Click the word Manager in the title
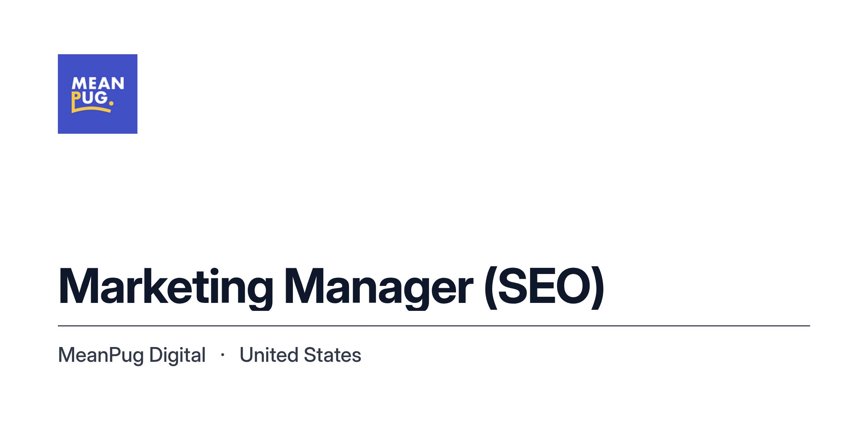 point(379,288)
